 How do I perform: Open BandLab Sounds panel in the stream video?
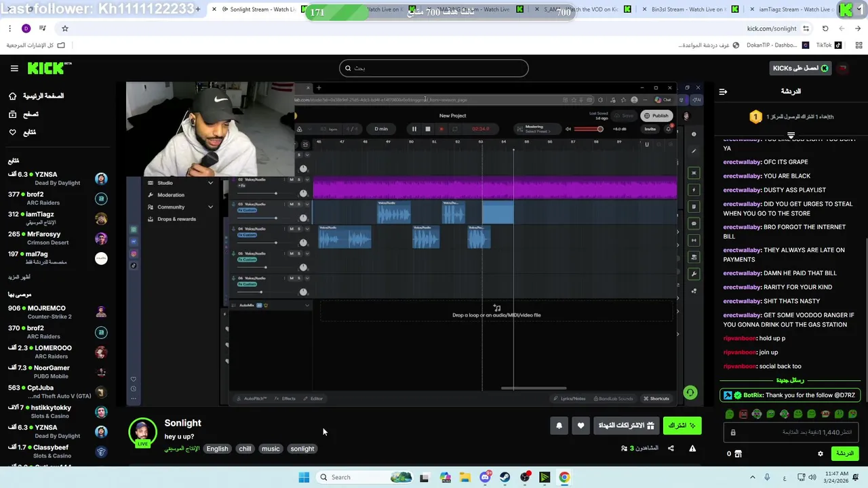613,399
